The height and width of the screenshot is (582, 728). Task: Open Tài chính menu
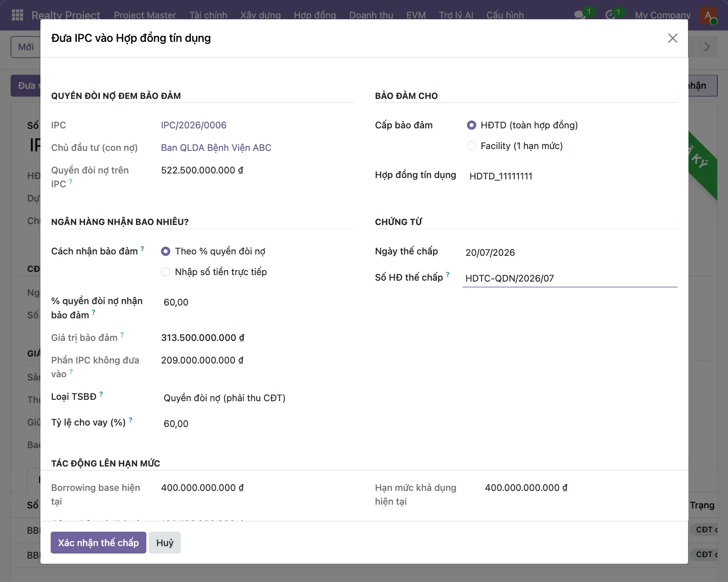point(208,15)
